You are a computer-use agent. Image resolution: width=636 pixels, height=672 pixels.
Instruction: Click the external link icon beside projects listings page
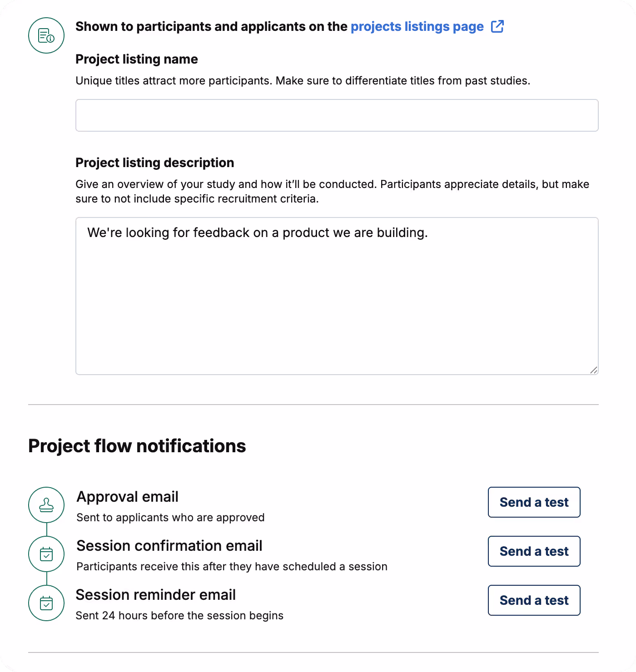tap(498, 27)
